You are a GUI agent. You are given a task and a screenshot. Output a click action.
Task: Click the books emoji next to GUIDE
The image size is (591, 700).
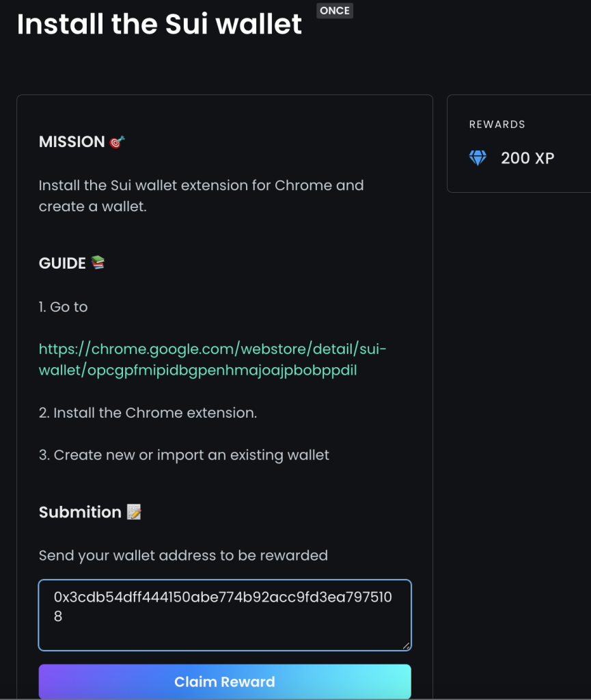click(98, 262)
